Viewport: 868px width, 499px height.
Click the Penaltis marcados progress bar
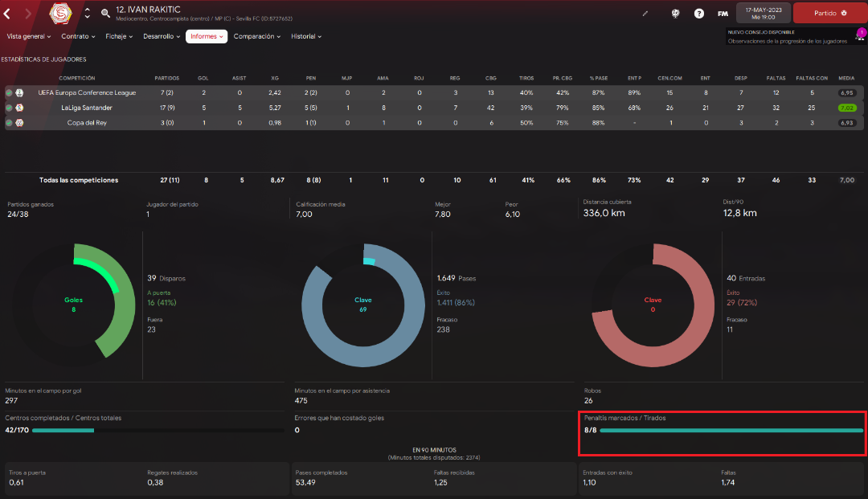click(731, 431)
